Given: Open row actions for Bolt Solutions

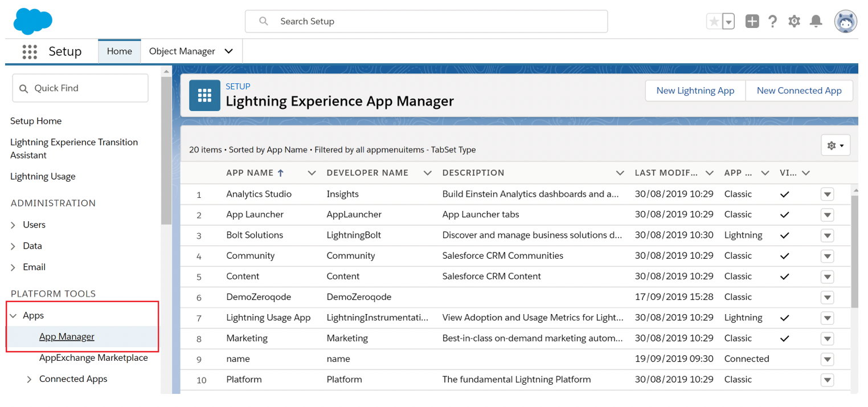Looking at the screenshot, I should tap(827, 235).
